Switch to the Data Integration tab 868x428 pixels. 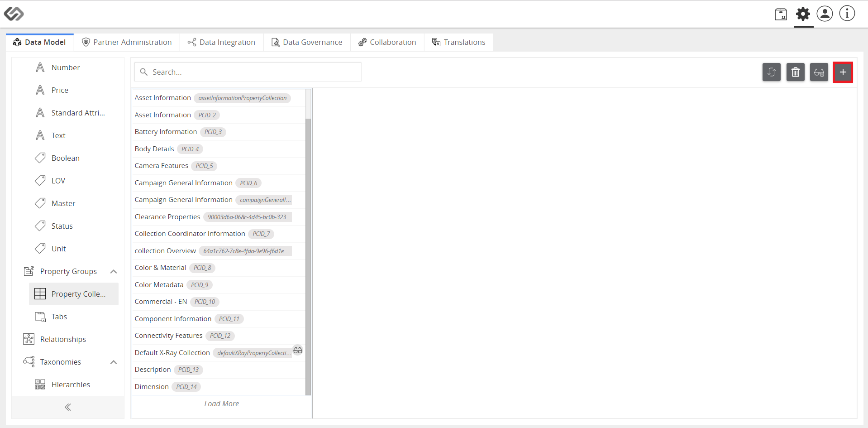[x=222, y=42]
